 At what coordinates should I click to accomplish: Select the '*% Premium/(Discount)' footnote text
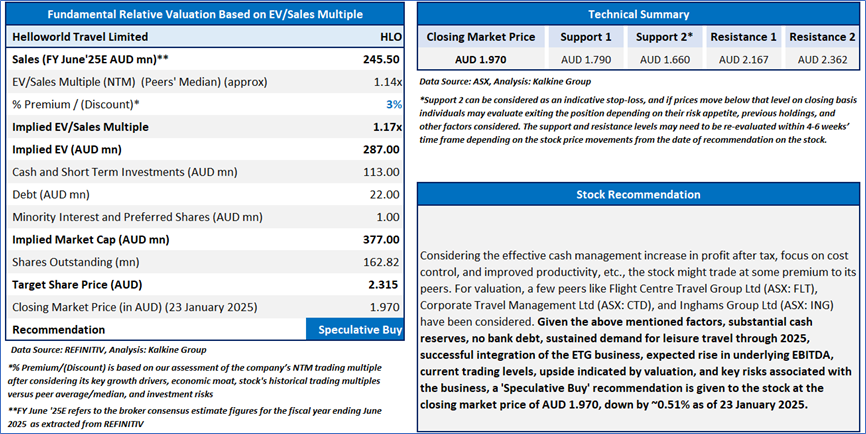(194, 380)
